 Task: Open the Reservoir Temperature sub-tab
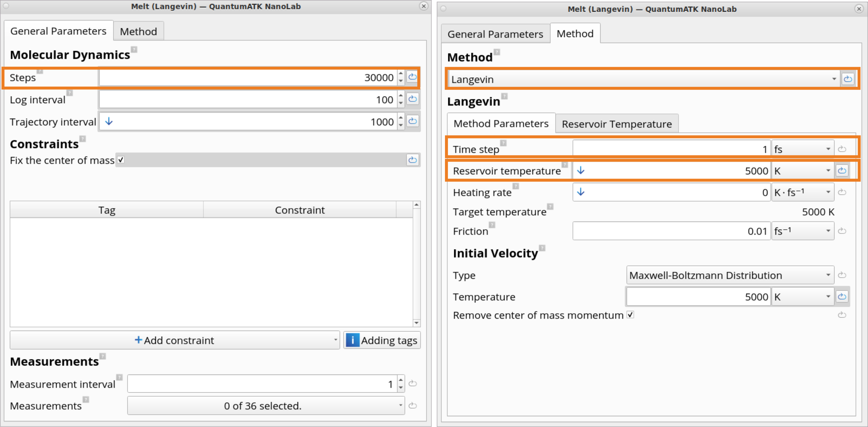[x=617, y=124]
